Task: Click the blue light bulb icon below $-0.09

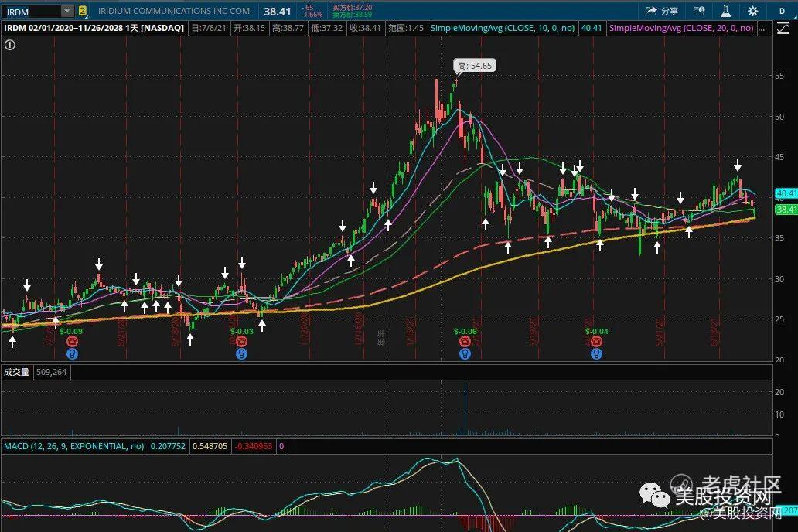Action: (x=72, y=353)
